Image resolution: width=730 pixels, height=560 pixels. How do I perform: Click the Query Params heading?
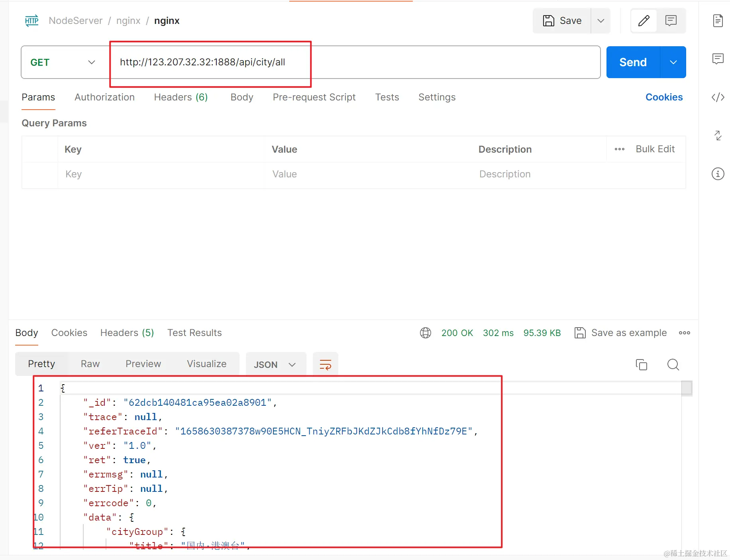pos(54,123)
